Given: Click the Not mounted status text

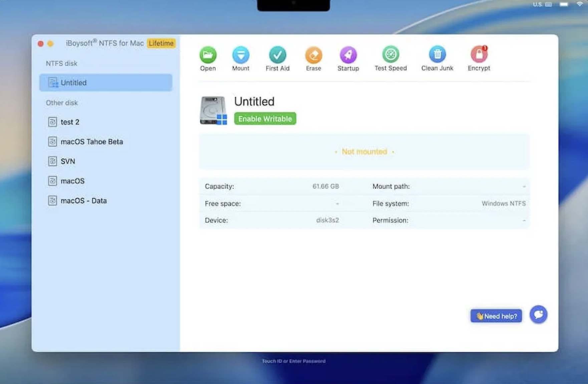Looking at the screenshot, I should (x=364, y=152).
